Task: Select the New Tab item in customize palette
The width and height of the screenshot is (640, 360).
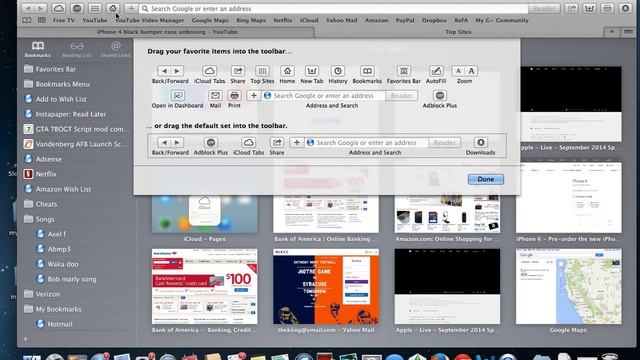Action: 312,75
